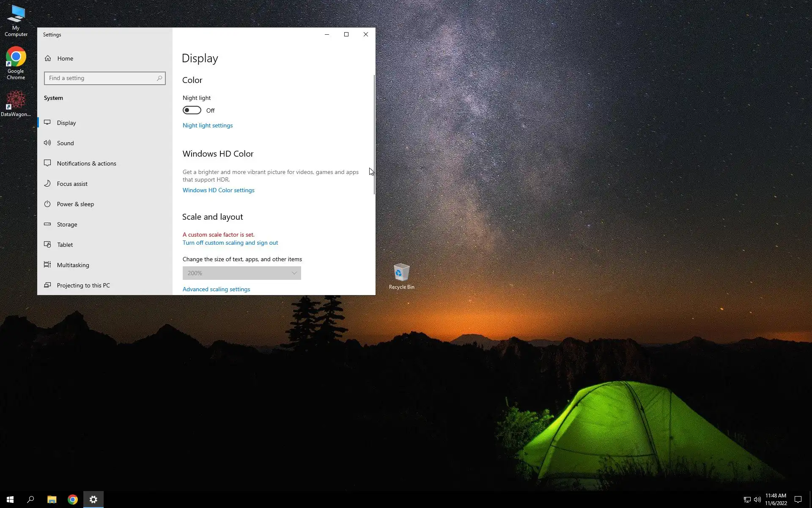812x508 pixels.
Task: Click the Settings page vertical scrollbar
Action: (374, 135)
